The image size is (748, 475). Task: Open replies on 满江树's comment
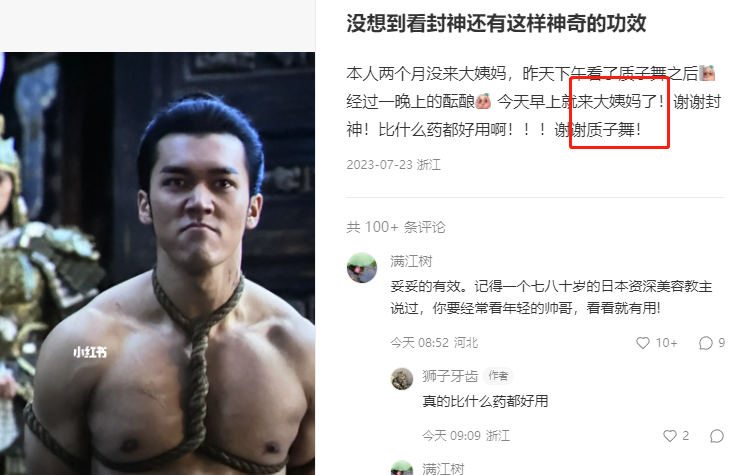[706, 343]
